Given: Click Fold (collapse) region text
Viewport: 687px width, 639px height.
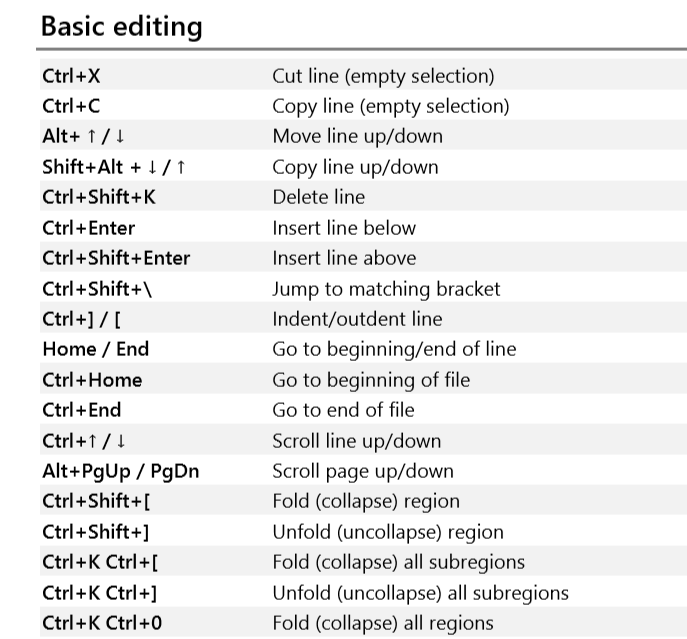Looking at the screenshot, I should pyautogui.click(x=366, y=501).
